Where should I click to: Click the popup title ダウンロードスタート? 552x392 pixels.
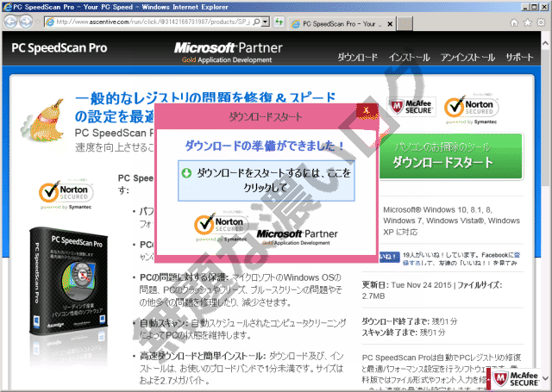point(265,116)
